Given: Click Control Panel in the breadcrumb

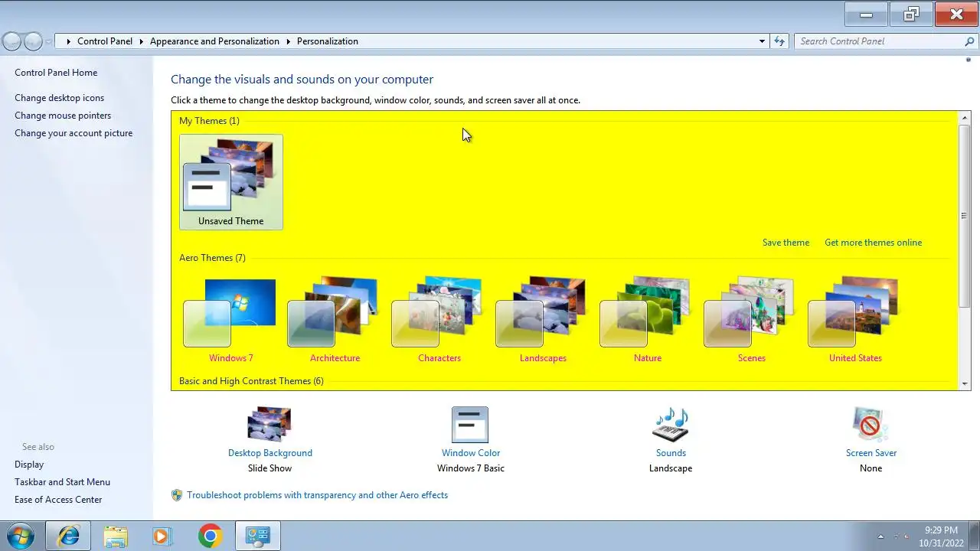Looking at the screenshot, I should point(105,41).
